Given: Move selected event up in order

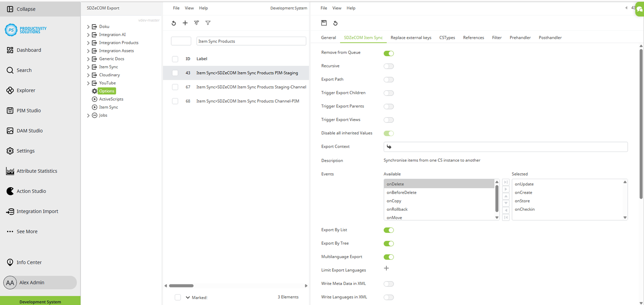Looking at the screenshot, I should [506, 196].
